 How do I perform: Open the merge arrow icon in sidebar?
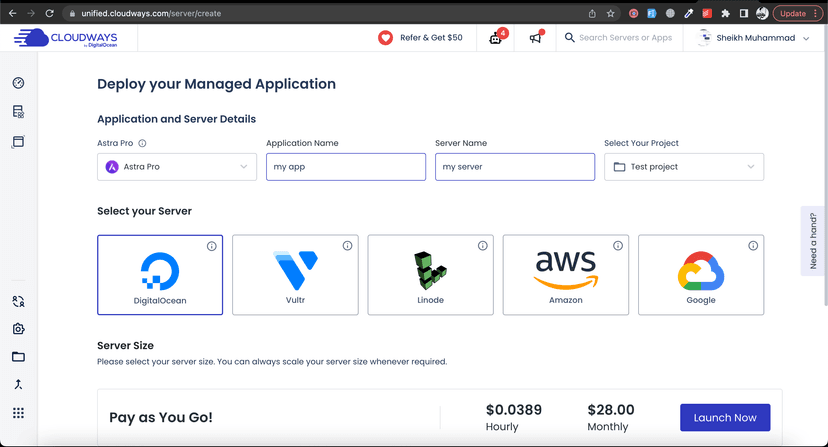coord(18,384)
